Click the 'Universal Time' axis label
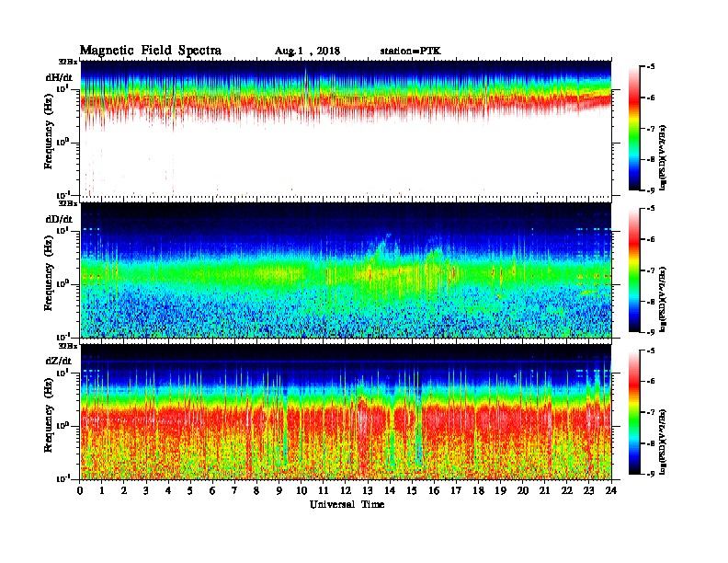728x563 pixels. (x=347, y=504)
